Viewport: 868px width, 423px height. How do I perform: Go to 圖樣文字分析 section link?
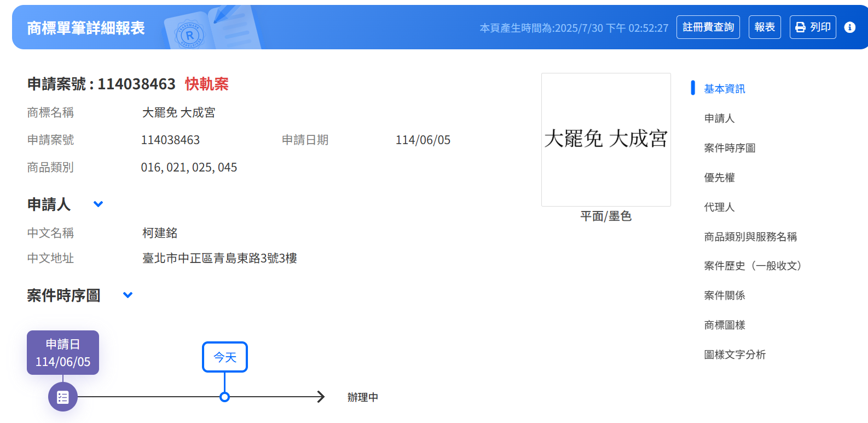click(735, 355)
